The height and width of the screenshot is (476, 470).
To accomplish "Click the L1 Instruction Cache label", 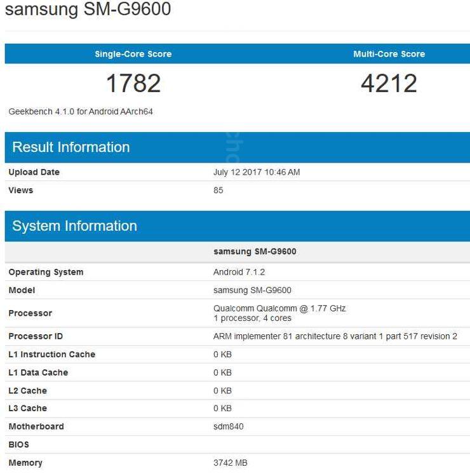I will [52, 354].
